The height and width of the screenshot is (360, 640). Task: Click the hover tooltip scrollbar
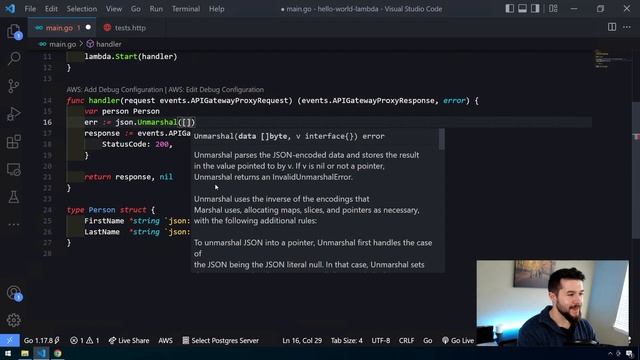point(442,140)
